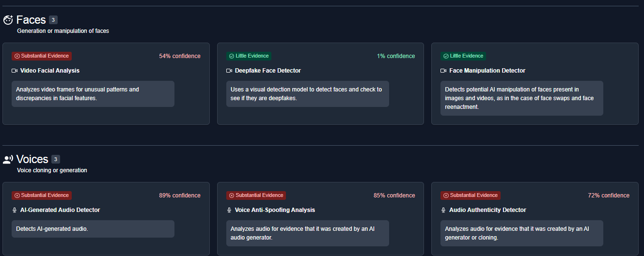Click Little Evidence badge on Deepfake Face Detector card

coord(249,56)
